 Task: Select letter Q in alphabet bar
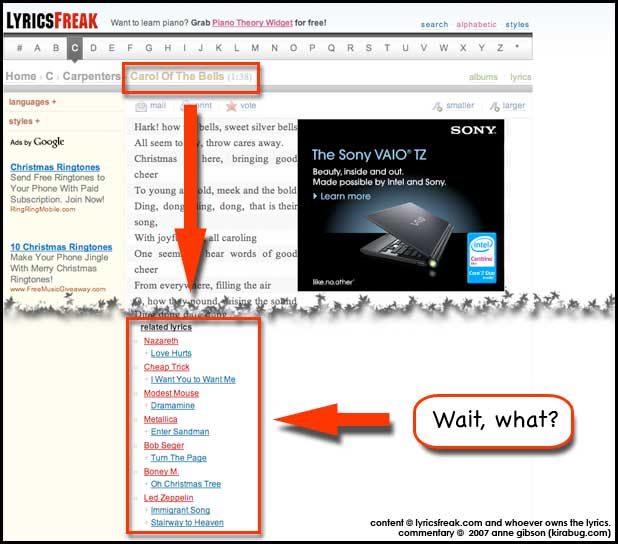331,48
